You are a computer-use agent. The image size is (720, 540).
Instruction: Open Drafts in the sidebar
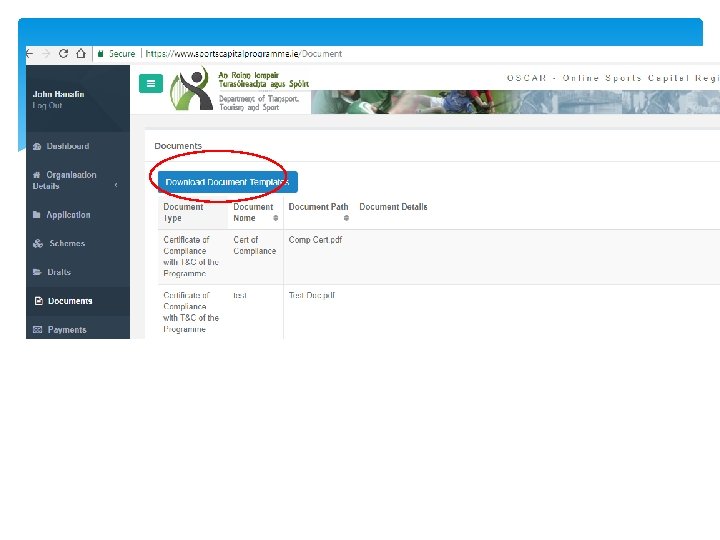[59, 272]
